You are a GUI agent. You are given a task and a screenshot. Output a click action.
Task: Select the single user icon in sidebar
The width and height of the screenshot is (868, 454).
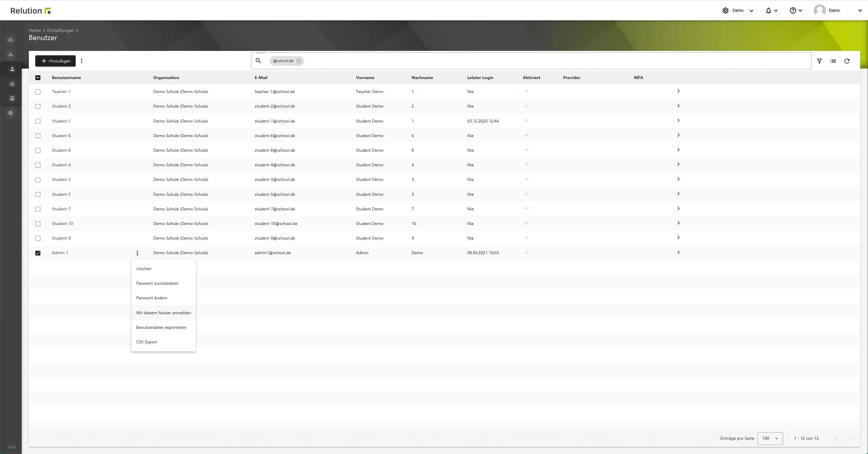[12, 69]
